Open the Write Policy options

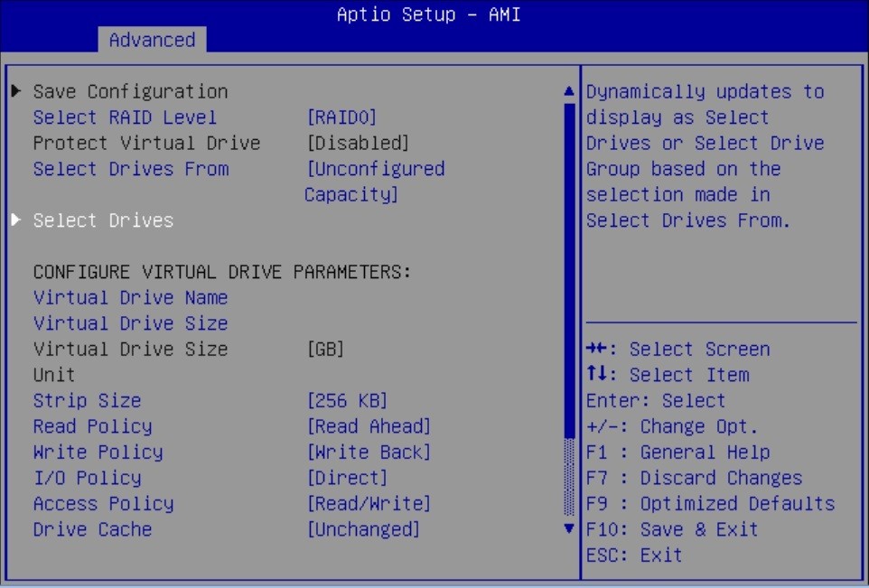click(371, 452)
